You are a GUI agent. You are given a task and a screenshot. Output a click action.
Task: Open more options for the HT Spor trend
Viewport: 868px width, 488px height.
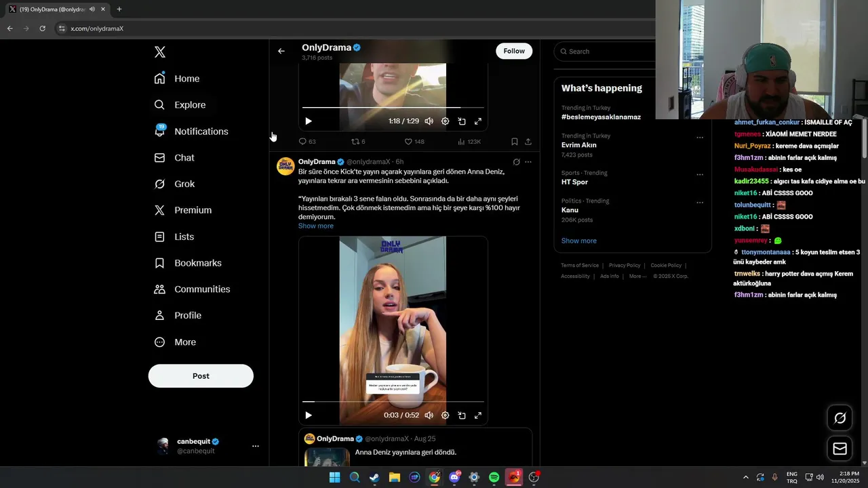pos(700,175)
